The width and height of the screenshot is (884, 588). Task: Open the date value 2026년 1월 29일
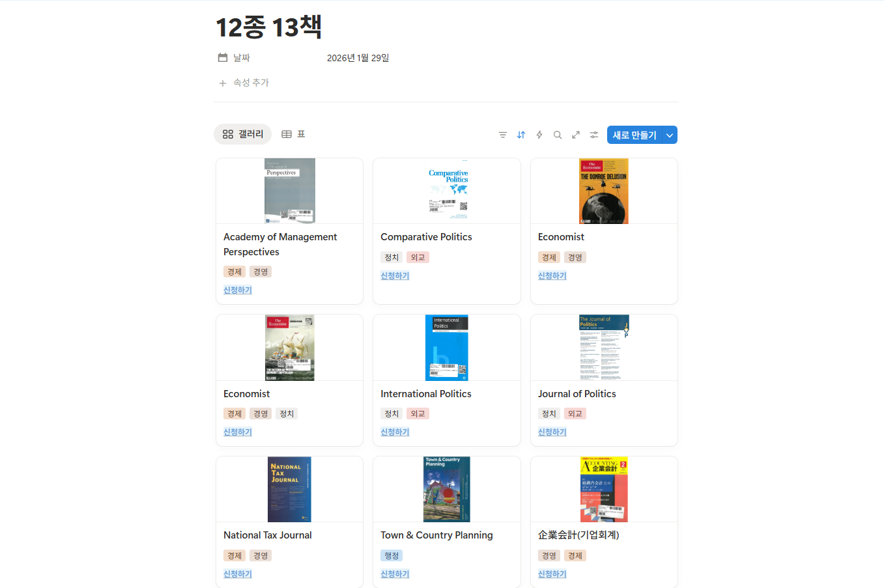click(x=358, y=58)
